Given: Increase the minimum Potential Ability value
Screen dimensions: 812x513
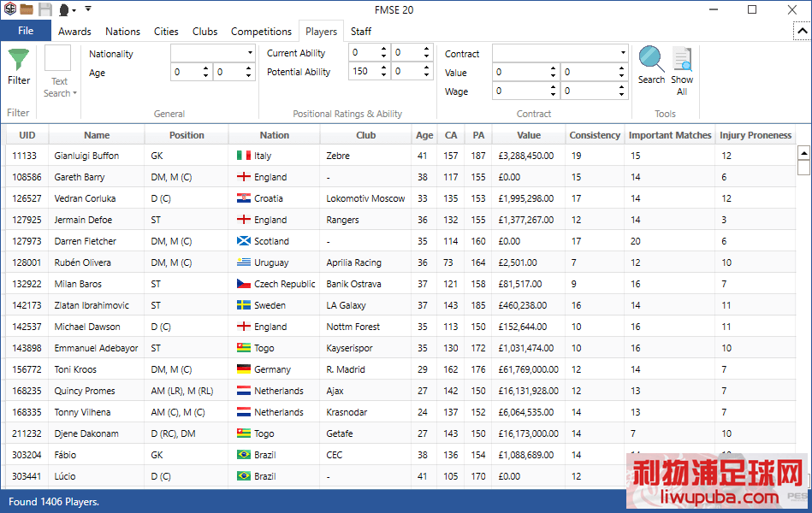Looking at the screenshot, I should pyautogui.click(x=383, y=68).
